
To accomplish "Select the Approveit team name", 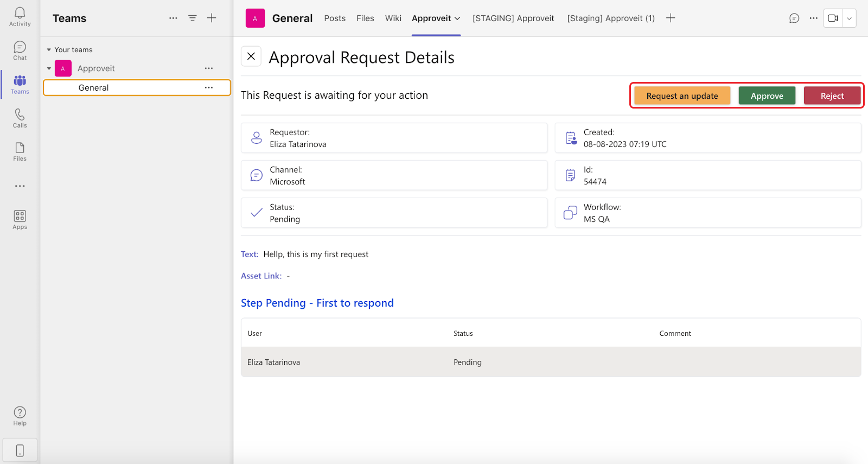I will click(96, 68).
